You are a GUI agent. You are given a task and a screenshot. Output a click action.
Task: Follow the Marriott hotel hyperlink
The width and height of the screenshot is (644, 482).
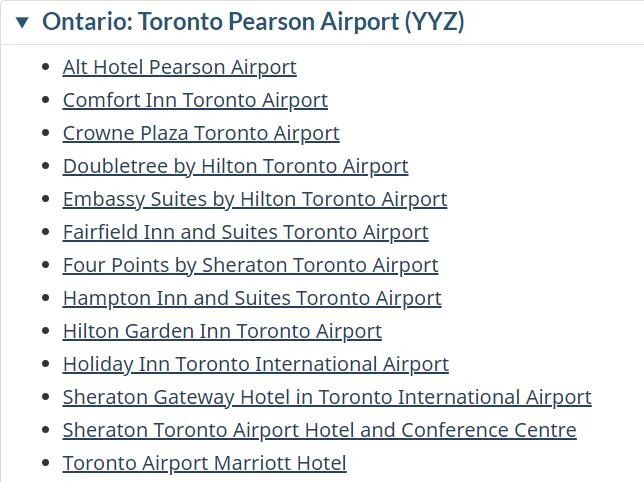click(204, 463)
